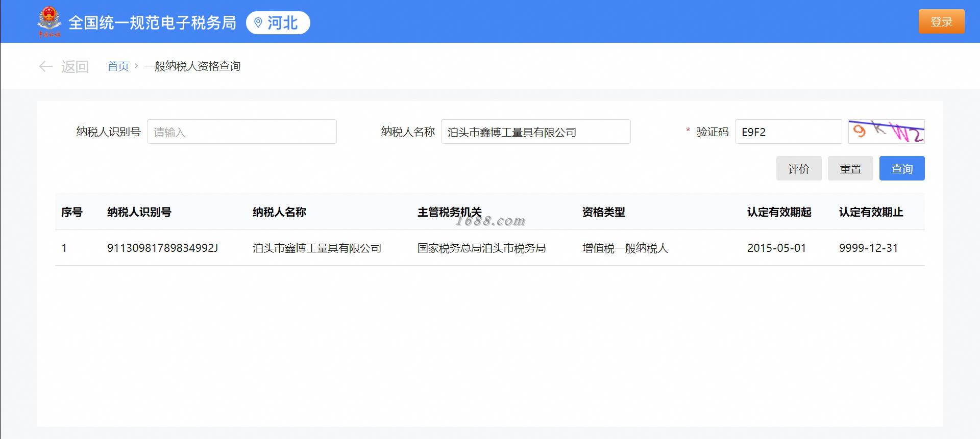Focus the 纳税人名称 input field
This screenshot has height=439, width=980.
pos(536,132)
